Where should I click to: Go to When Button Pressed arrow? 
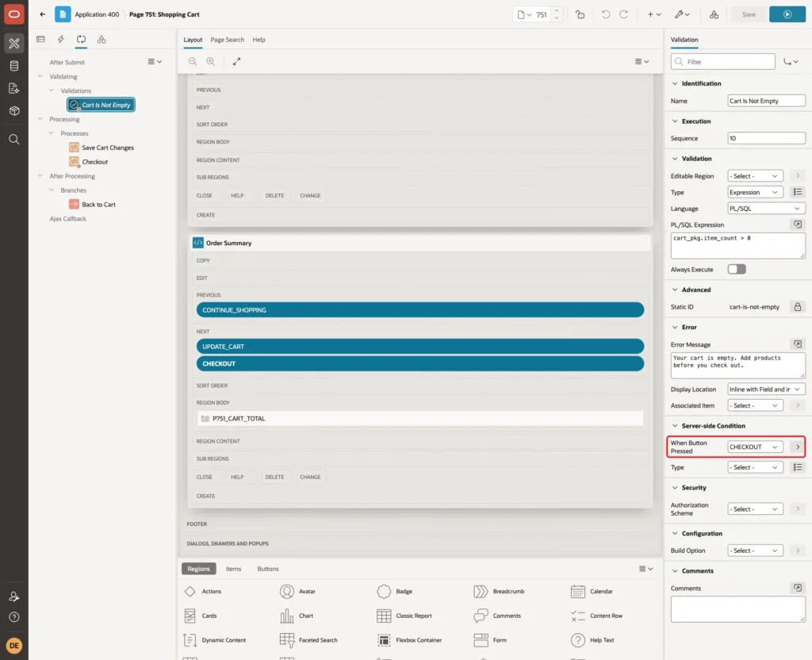click(x=798, y=447)
